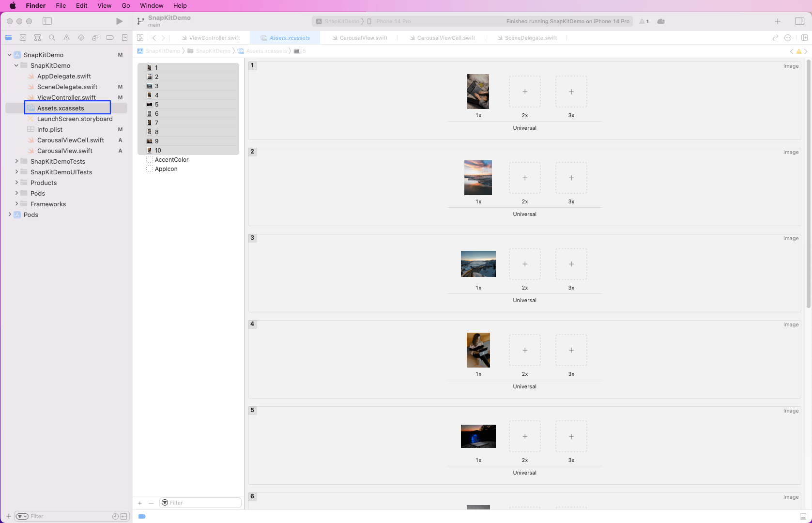Screen dimensions: 812x523
Task: Toggle the right inspector panel
Action: (x=799, y=21)
